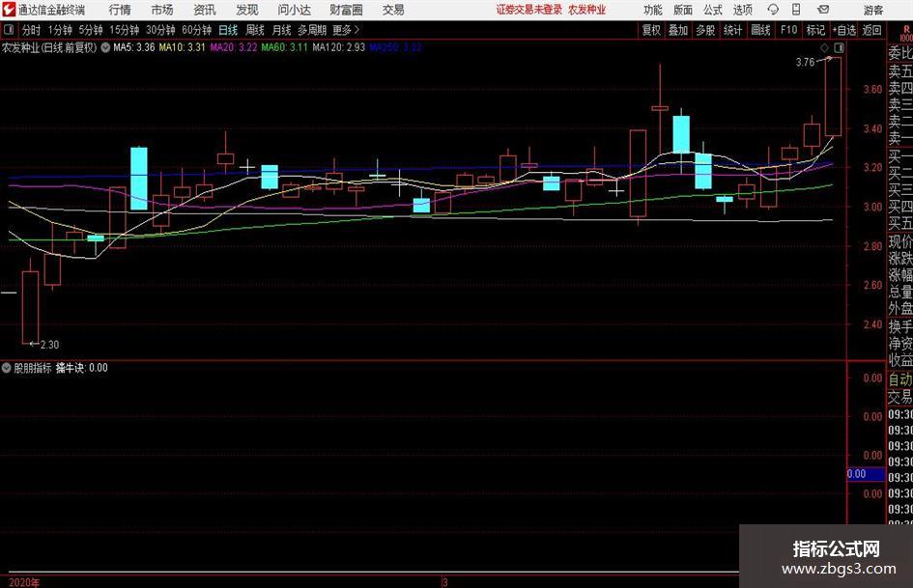Open the 市场 menu
The image size is (913, 588).
tap(162, 10)
